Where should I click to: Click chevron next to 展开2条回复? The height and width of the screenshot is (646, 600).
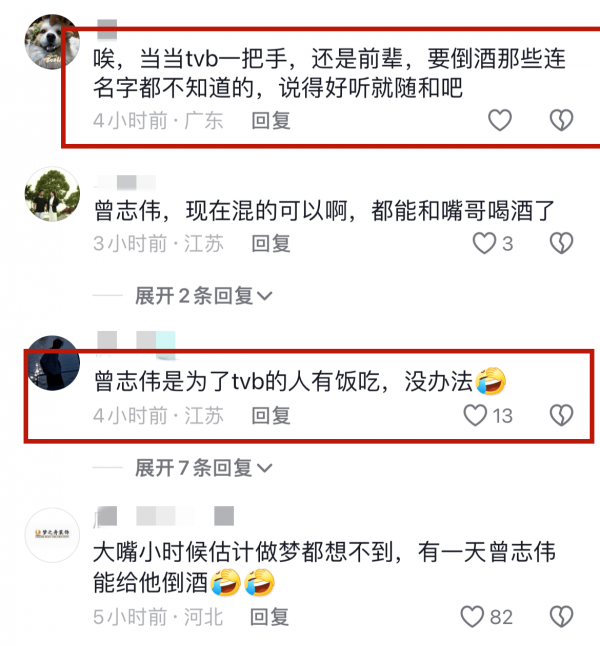tap(265, 296)
